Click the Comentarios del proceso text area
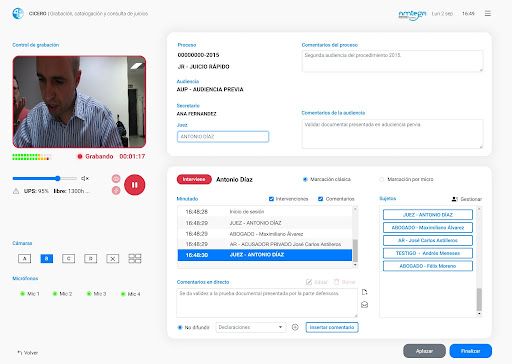This screenshot has width=512, height=364. 392,61
